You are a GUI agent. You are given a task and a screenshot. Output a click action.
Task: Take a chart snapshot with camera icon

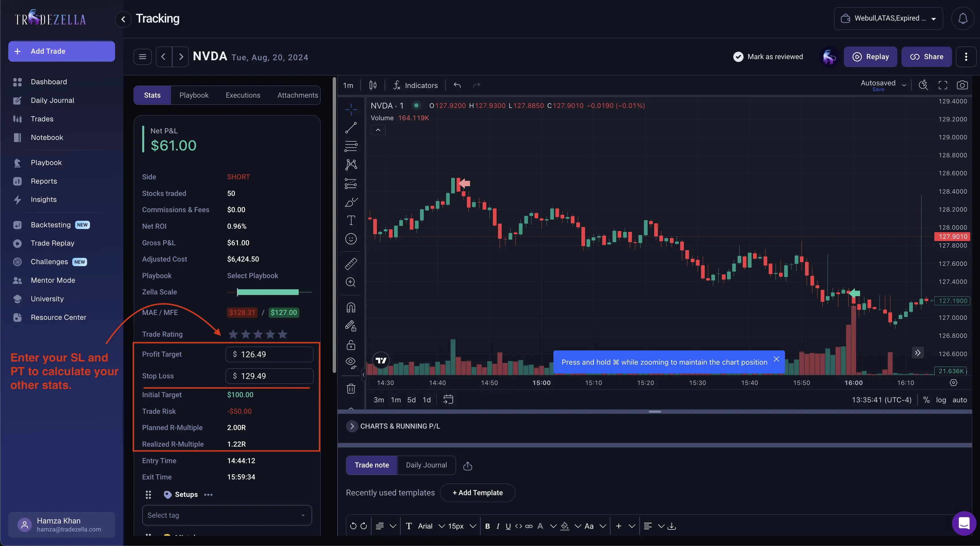coord(962,85)
